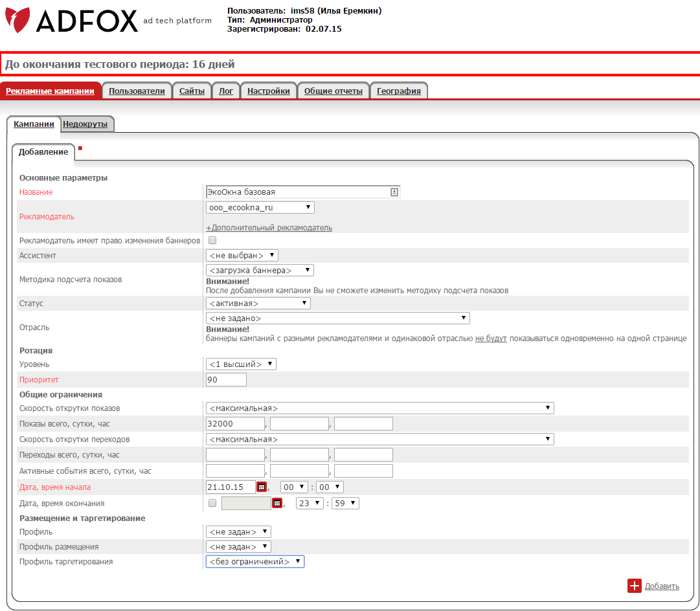Toggle the end date checkbox
The image size is (700, 611).
pyautogui.click(x=212, y=503)
